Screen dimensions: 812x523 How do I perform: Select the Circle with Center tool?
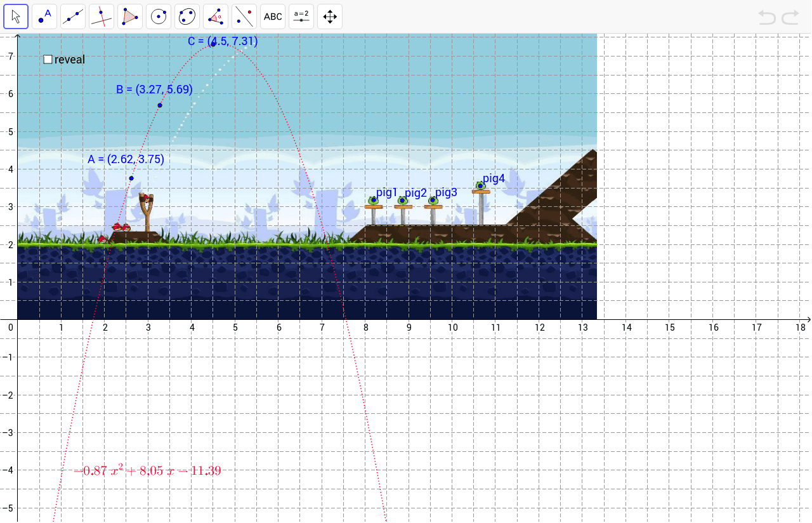159,17
